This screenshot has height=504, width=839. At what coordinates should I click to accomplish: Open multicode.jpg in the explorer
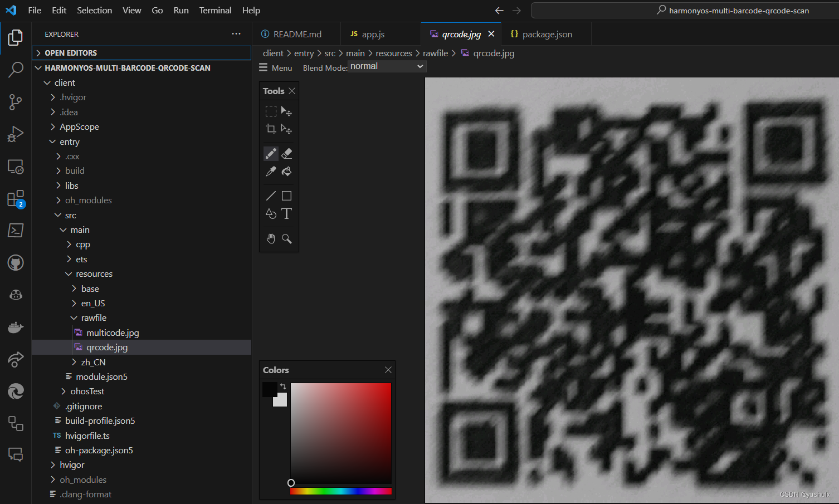pos(142,332)
